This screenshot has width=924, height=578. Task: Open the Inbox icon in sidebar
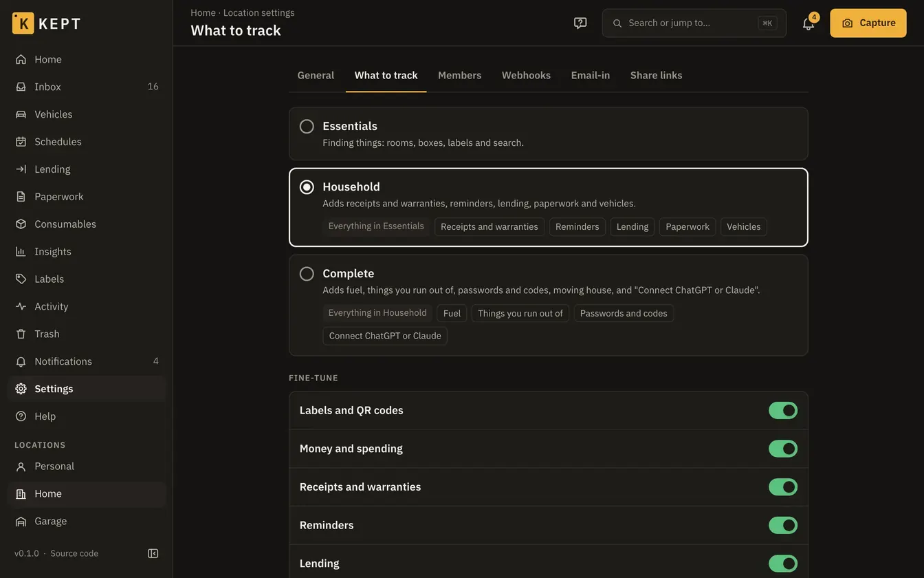click(21, 87)
